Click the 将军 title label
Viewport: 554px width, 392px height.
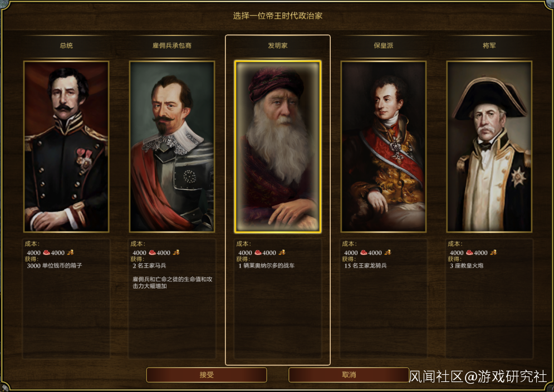click(489, 46)
